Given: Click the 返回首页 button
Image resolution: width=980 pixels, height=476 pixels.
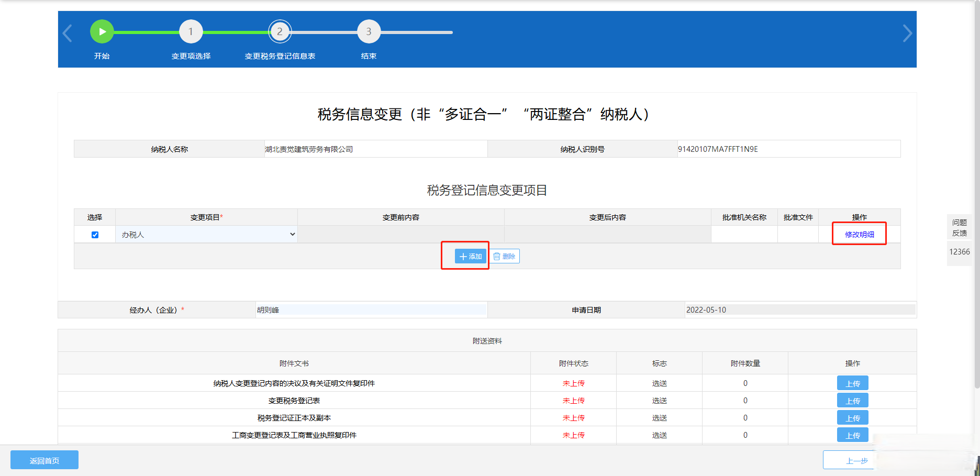Looking at the screenshot, I should pos(44,460).
